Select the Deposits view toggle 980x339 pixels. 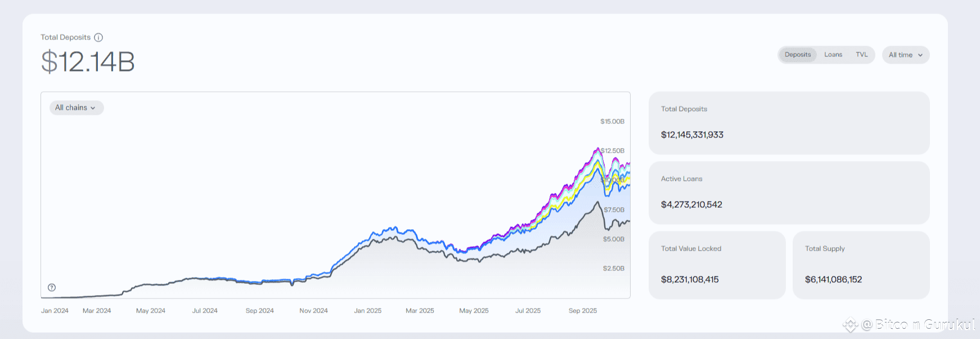[x=798, y=55]
